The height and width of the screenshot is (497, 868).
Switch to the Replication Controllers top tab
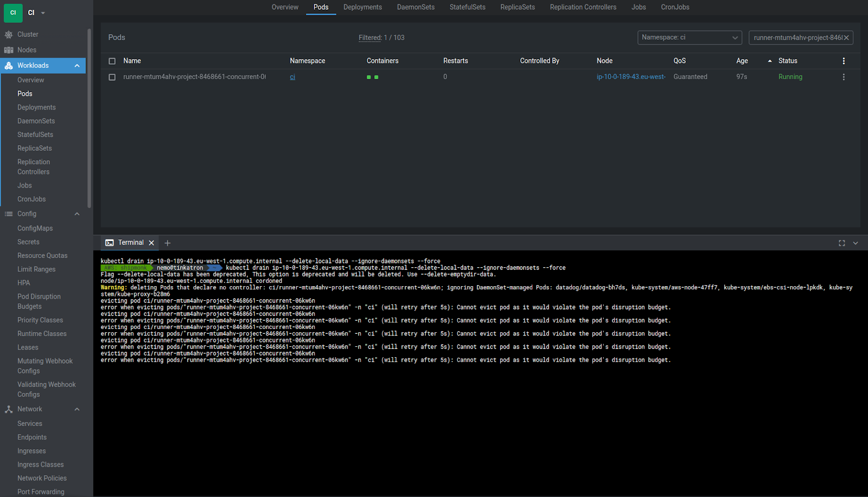tap(583, 7)
